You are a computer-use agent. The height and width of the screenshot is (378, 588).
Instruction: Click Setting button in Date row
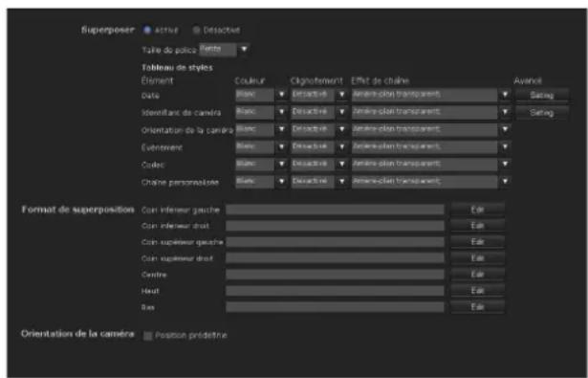point(542,96)
